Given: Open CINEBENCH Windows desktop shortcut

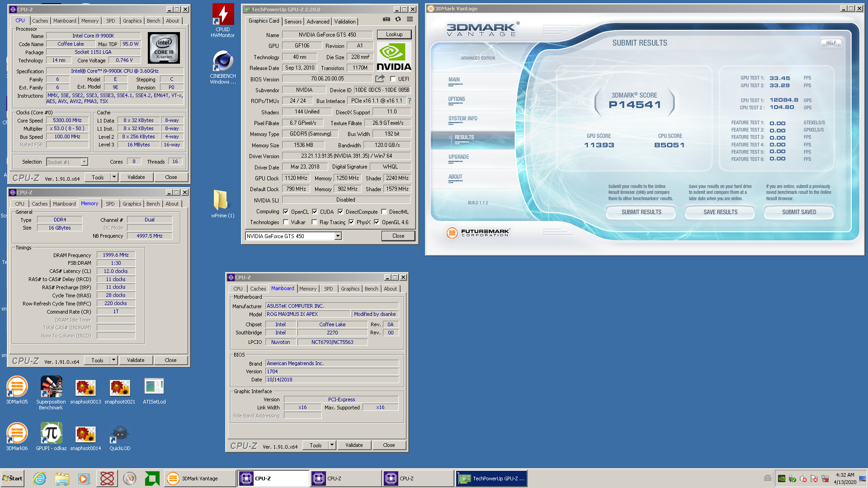Looking at the screenshot, I should point(223,67).
